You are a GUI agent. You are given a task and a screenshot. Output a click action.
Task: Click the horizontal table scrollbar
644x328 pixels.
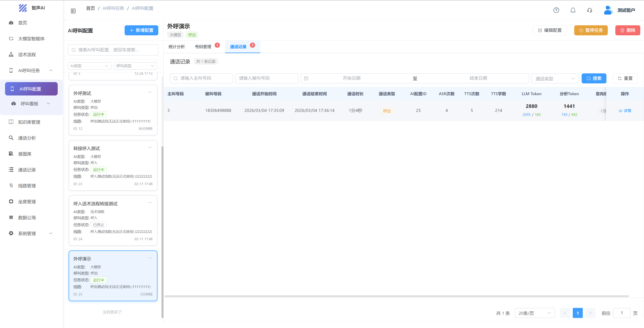coord(396,296)
